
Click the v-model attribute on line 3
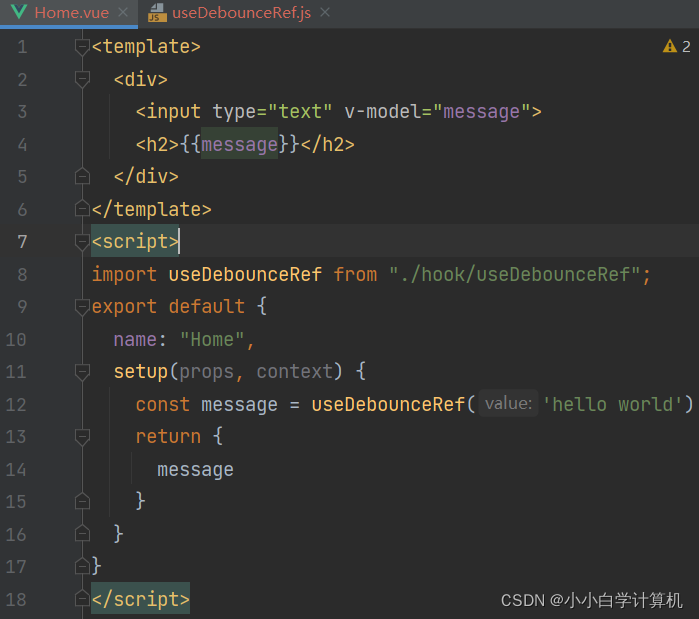(x=382, y=111)
